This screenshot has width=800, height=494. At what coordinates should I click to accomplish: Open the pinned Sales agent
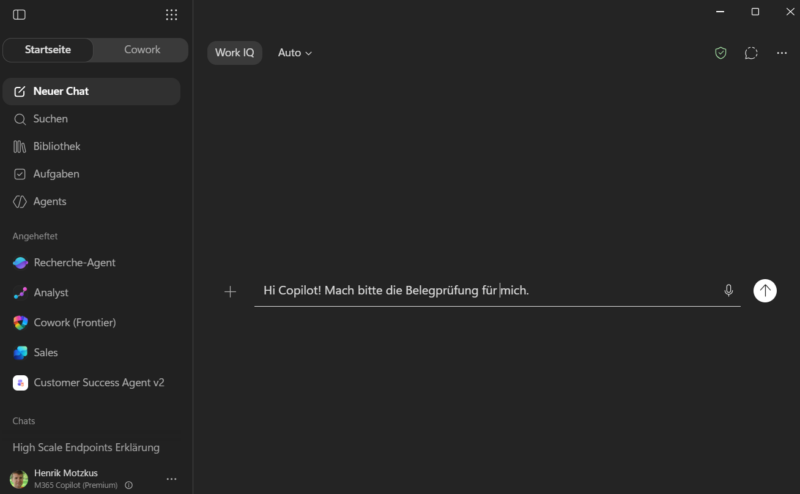click(x=91, y=353)
